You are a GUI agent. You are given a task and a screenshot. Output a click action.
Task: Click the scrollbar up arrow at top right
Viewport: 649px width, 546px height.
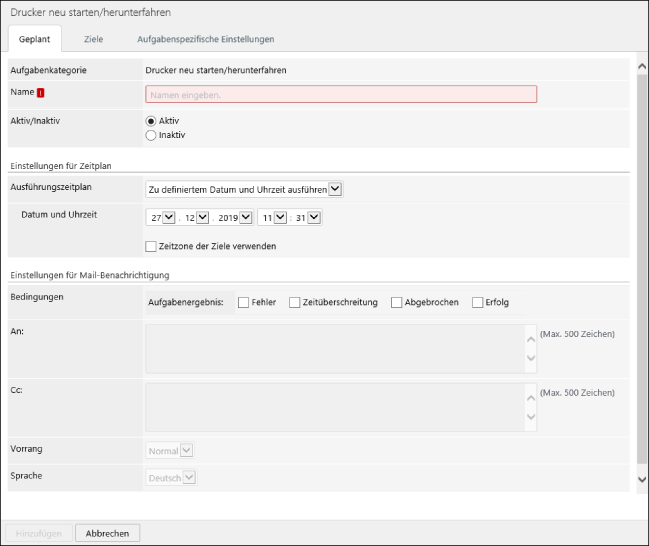641,66
